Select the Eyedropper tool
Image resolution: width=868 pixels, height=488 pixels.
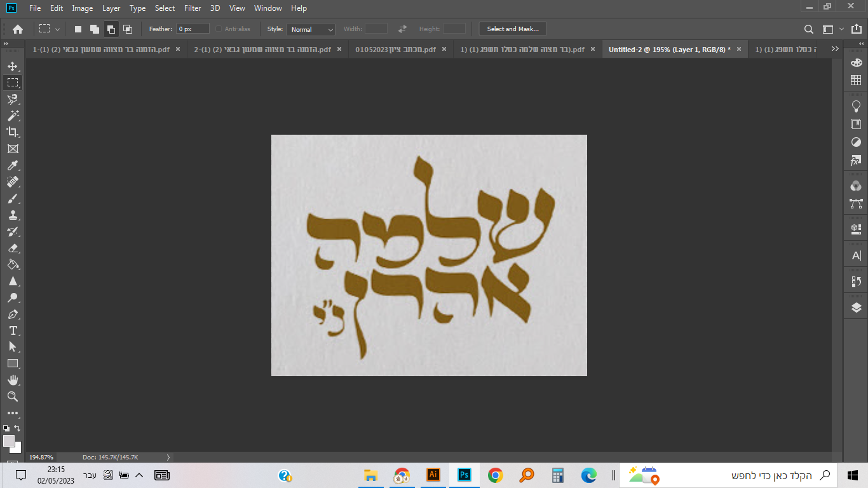13,165
